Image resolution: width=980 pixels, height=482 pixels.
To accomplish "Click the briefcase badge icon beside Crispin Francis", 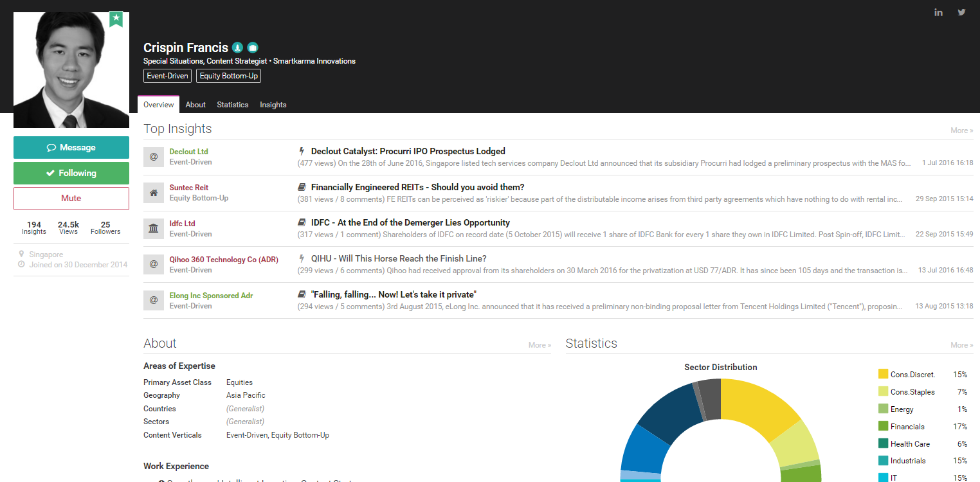I will (253, 48).
